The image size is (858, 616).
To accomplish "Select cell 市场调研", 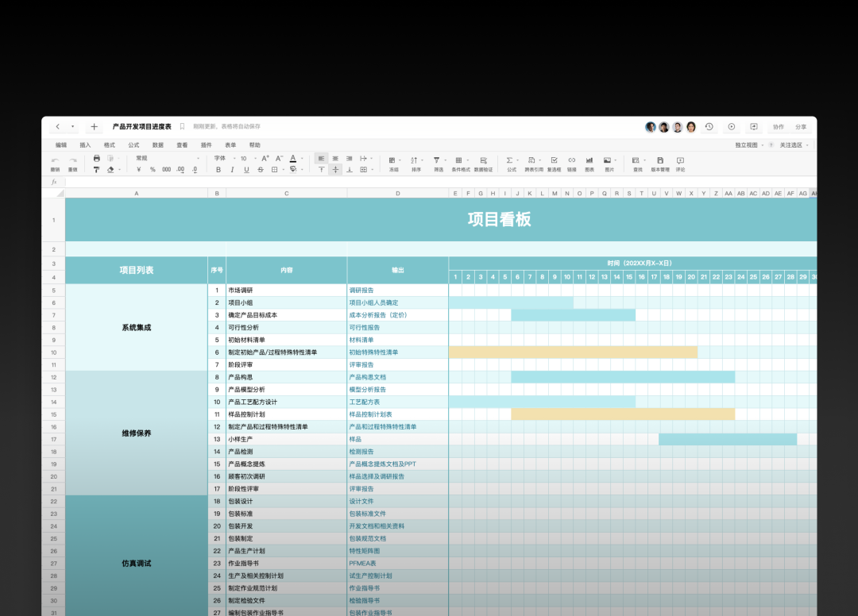I will tap(287, 291).
